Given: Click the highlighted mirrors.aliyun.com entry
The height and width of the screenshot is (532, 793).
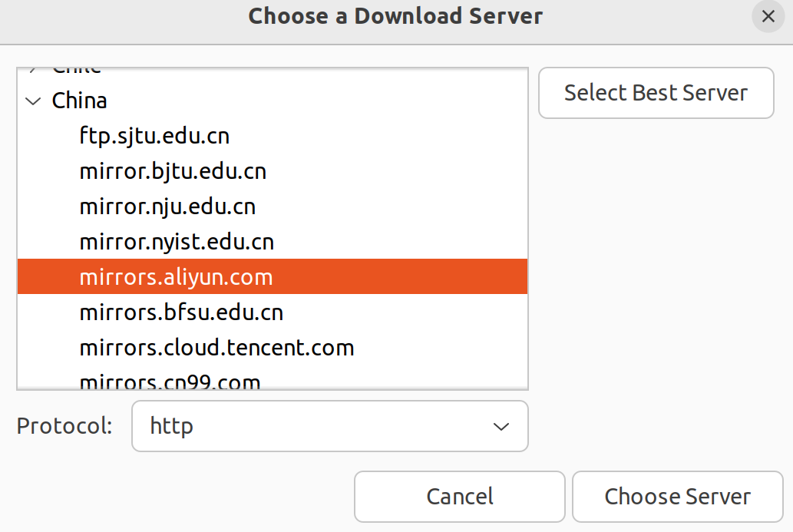Looking at the screenshot, I should coord(176,277).
